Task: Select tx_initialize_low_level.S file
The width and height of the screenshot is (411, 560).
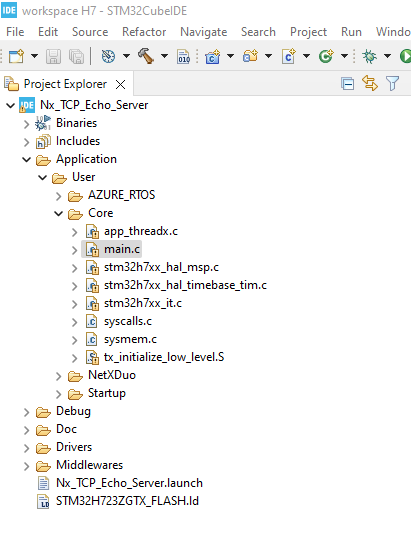Action: pos(164,357)
